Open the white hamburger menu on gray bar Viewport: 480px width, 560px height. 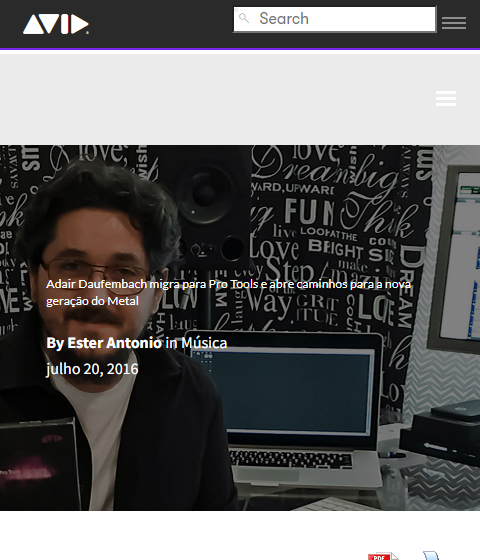[x=446, y=98]
